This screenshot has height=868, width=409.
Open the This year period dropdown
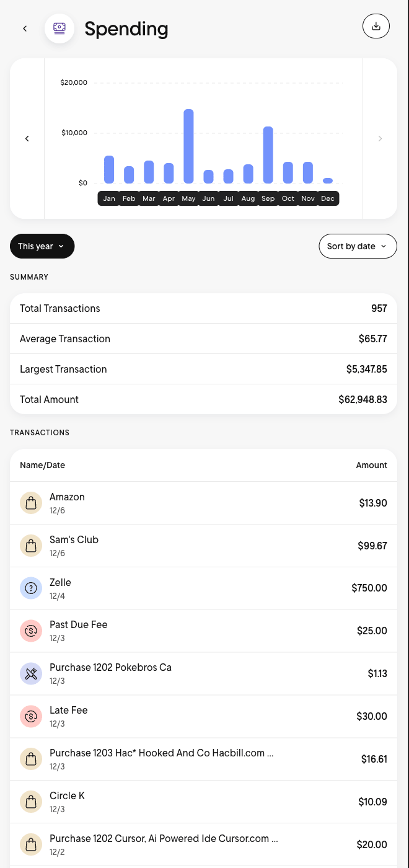coord(42,246)
